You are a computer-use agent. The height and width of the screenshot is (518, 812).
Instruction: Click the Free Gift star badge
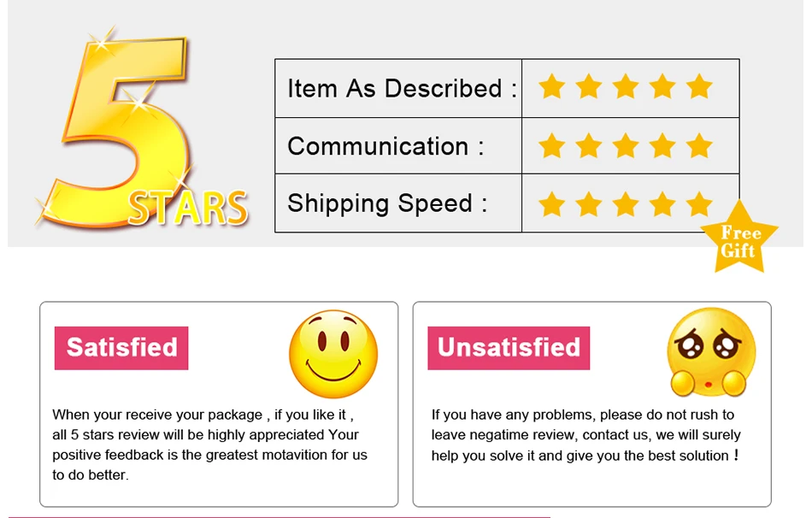(739, 238)
